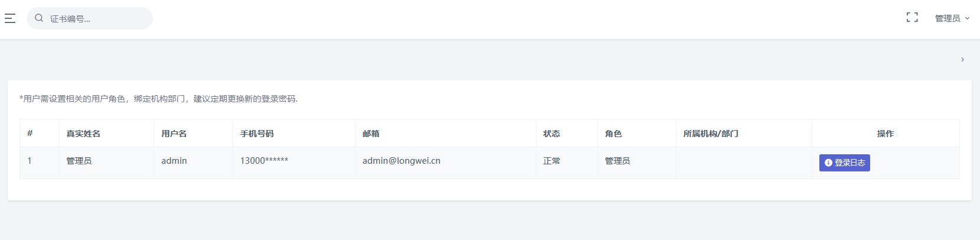Viewport: 980px width, 240px height.
Task: Click the 手机号码 column header
Action: 257,134
